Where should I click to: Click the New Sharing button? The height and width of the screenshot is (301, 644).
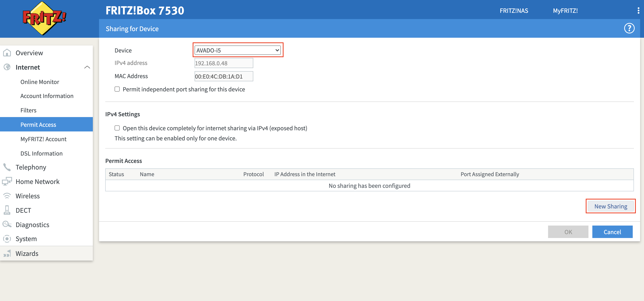coord(611,206)
